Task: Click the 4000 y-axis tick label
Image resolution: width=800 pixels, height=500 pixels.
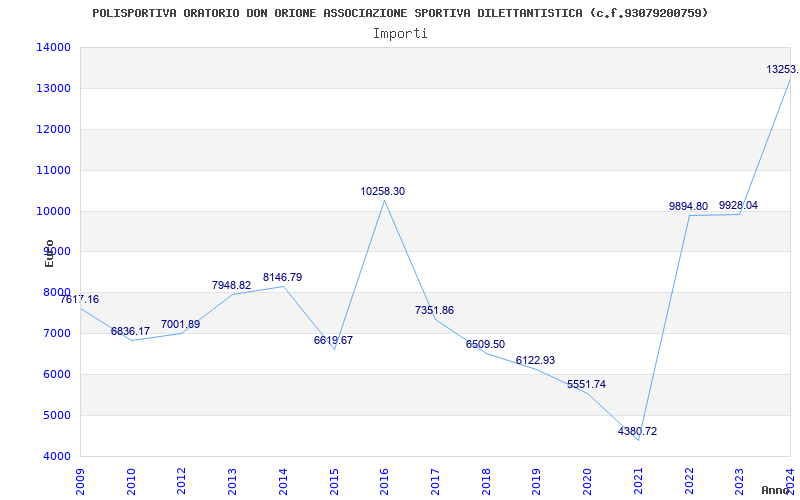Action: point(57,456)
